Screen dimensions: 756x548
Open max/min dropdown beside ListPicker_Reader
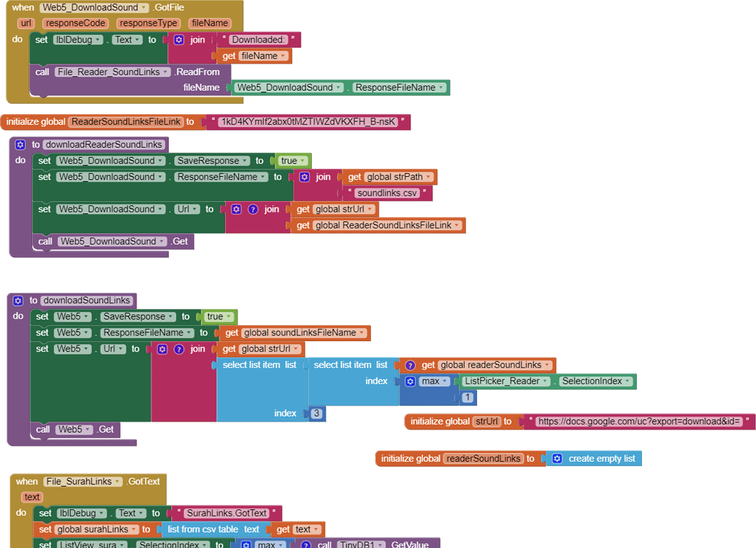(435, 381)
